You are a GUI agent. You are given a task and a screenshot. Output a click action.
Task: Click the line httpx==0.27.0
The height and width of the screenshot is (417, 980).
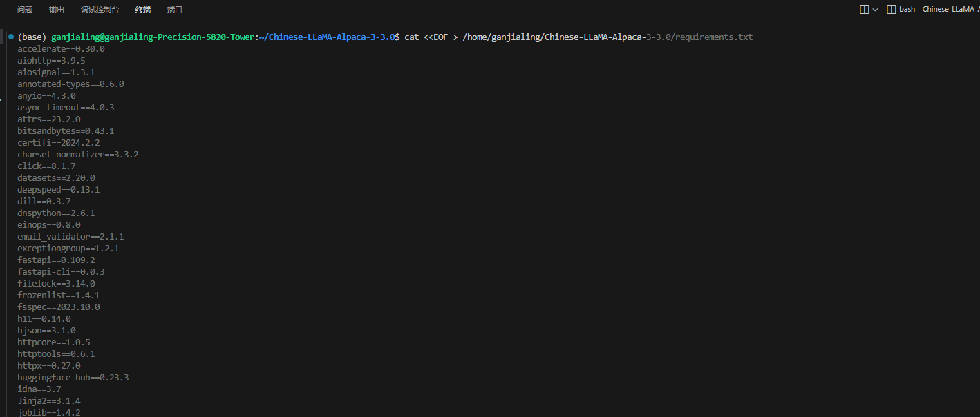pos(49,366)
